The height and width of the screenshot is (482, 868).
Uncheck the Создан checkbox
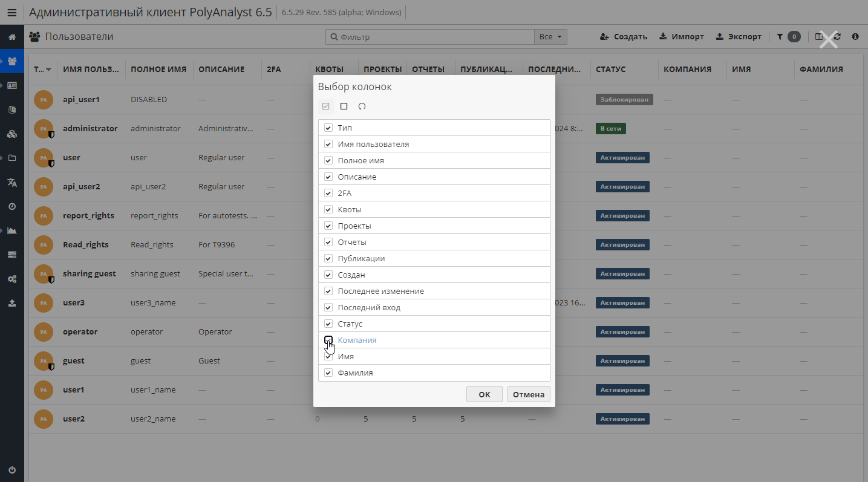click(328, 275)
